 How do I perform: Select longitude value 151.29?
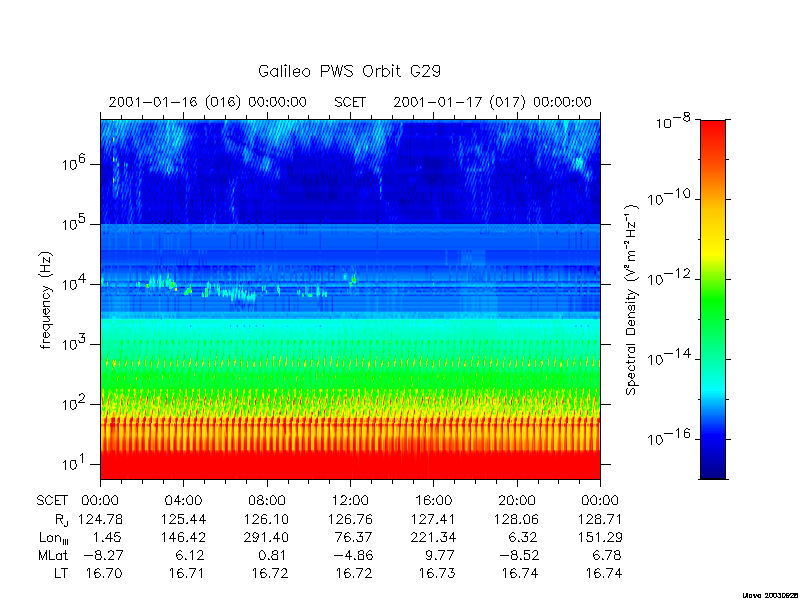pyautogui.click(x=600, y=537)
